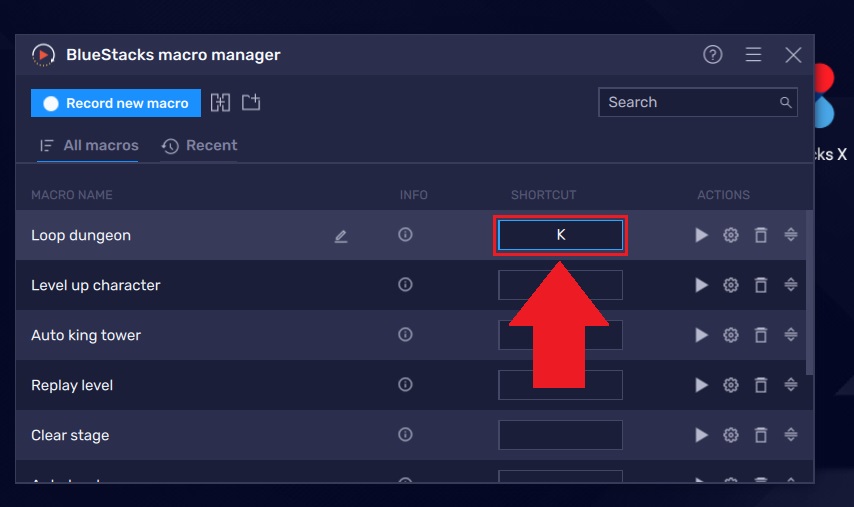Play the Loop dungeon macro
The image size is (854, 507).
(x=702, y=235)
